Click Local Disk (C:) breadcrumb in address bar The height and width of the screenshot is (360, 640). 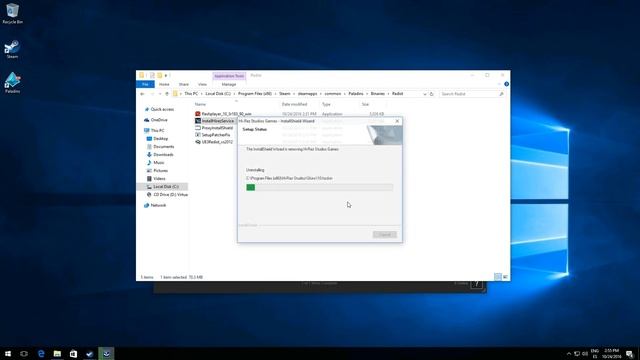[218, 94]
